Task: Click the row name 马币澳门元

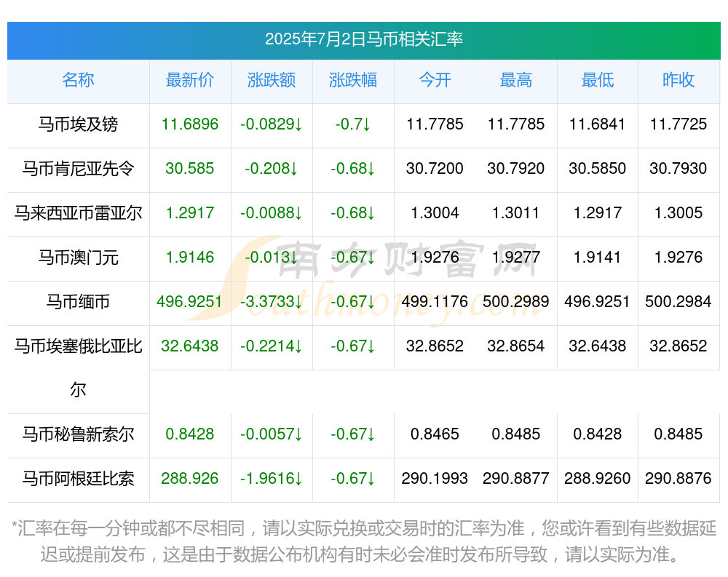Action: 78,257
